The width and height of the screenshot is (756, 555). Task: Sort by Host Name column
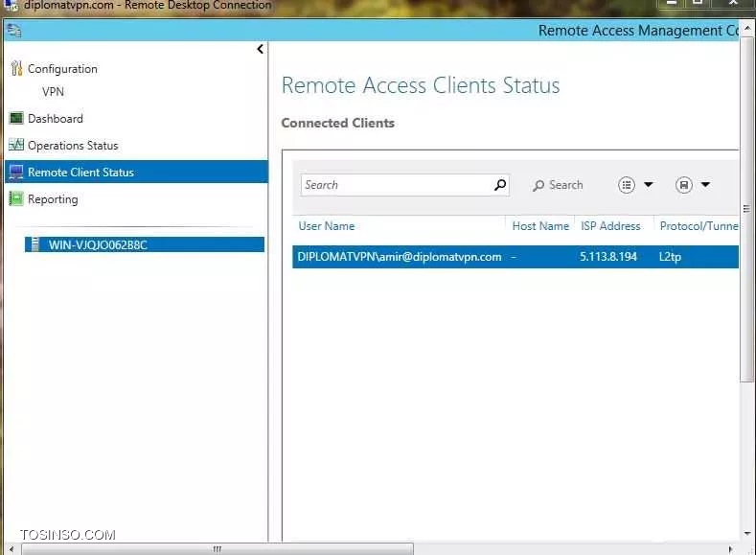coord(540,226)
